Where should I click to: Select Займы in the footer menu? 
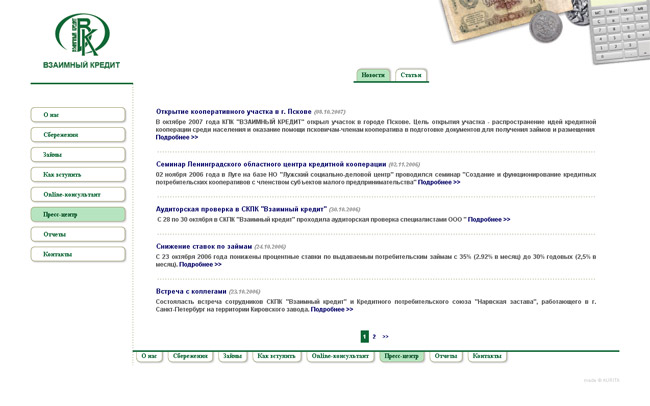tap(233, 356)
